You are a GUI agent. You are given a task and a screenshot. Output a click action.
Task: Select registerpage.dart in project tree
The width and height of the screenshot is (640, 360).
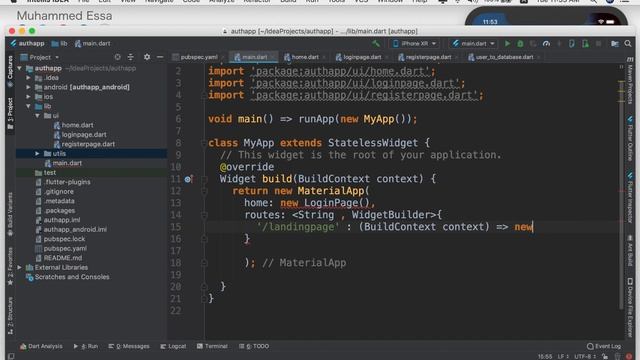pyautogui.click(x=88, y=144)
